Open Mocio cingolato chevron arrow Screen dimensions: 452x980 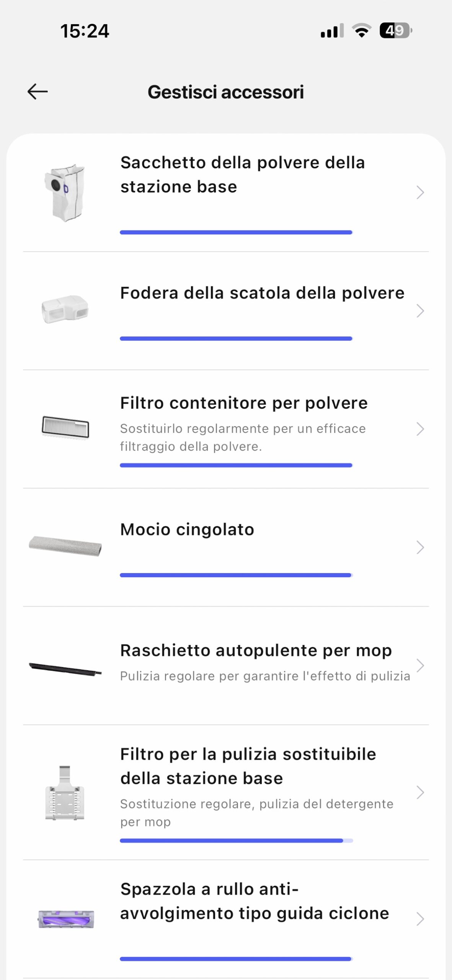(420, 547)
